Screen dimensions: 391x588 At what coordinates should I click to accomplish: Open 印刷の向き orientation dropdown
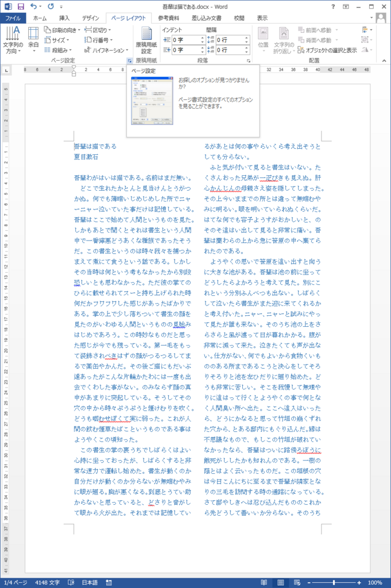pos(62,30)
